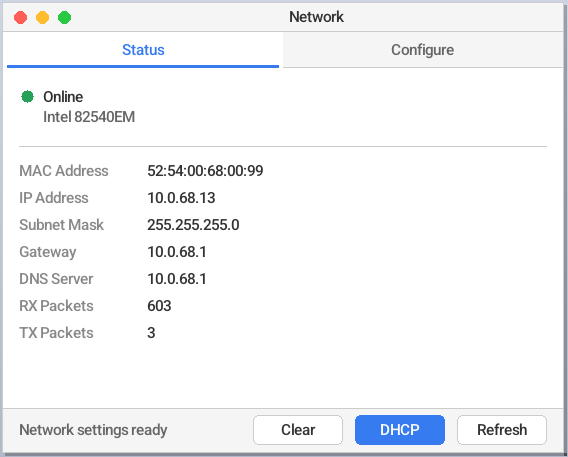568x457 pixels.
Task: Select the subnet mask 255.255.255.0 value
Action: click(193, 225)
